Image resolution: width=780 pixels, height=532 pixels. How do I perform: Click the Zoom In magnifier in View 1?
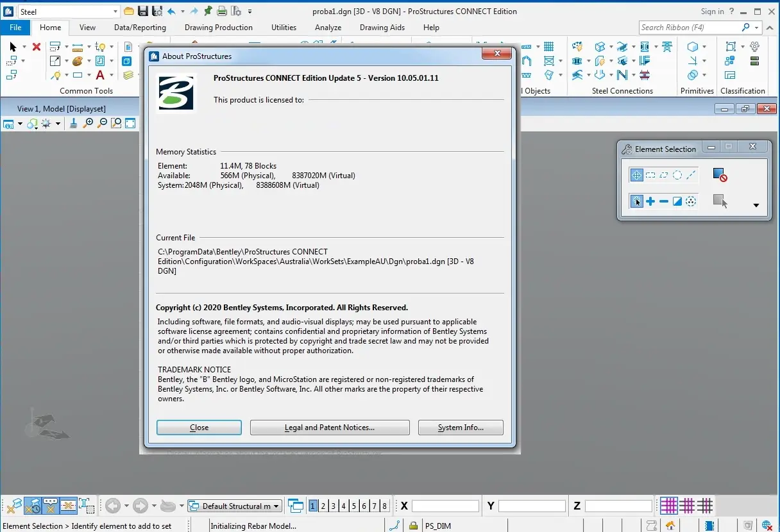pyautogui.click(x=89, y=123)
